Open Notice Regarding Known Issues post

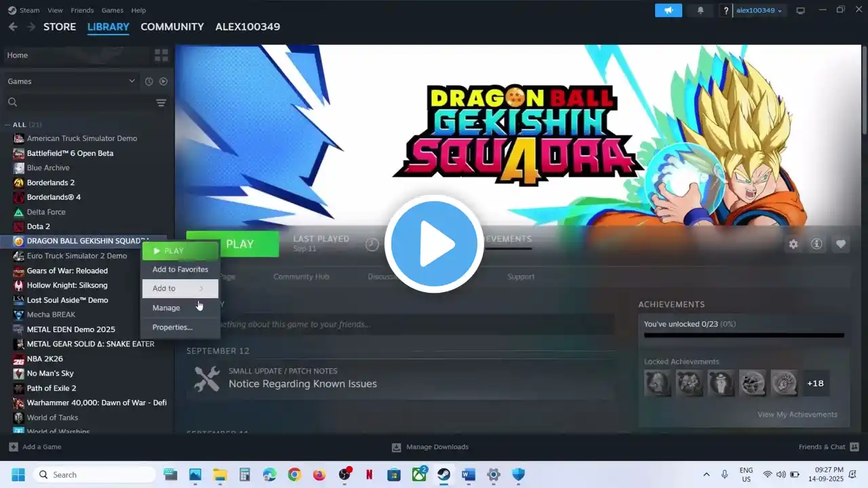(x=302, y=384)
